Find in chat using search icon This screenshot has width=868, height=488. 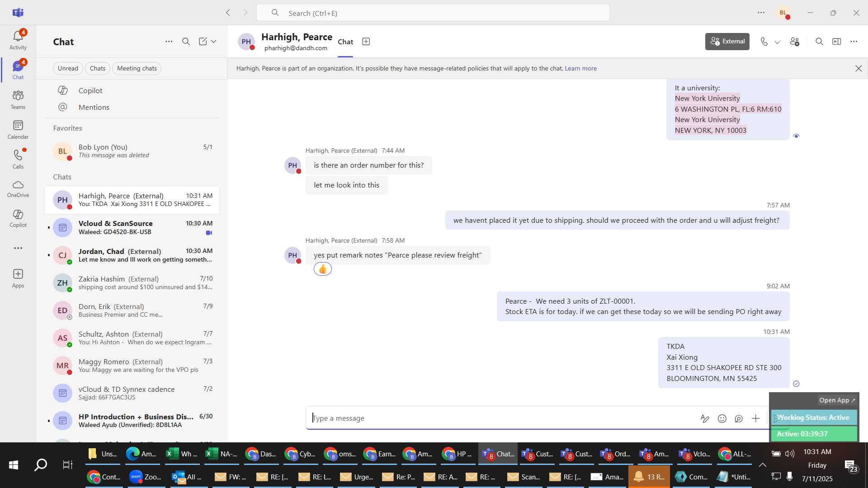pos(819,42)
